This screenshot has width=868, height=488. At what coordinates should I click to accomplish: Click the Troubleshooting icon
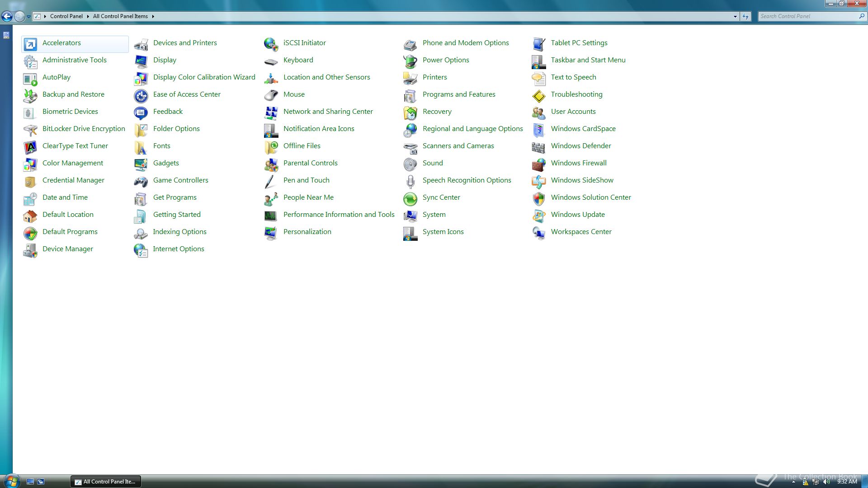pyautogui.click(x=539, y=95)
